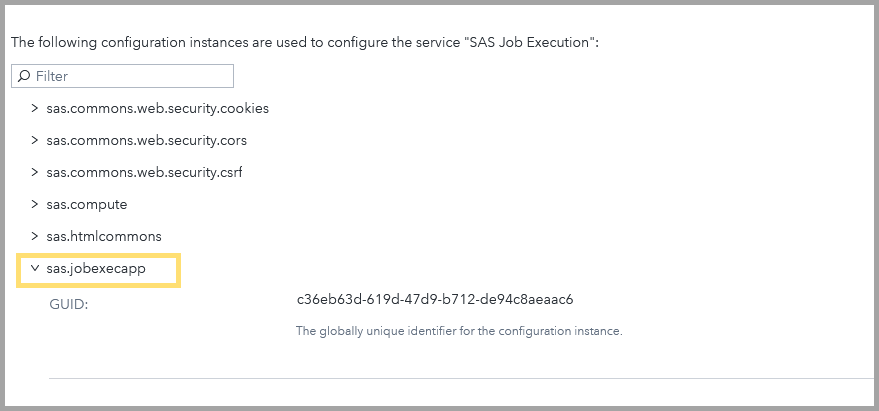Expand the sas.htmlcommons chevron arrow

(35, 236)
